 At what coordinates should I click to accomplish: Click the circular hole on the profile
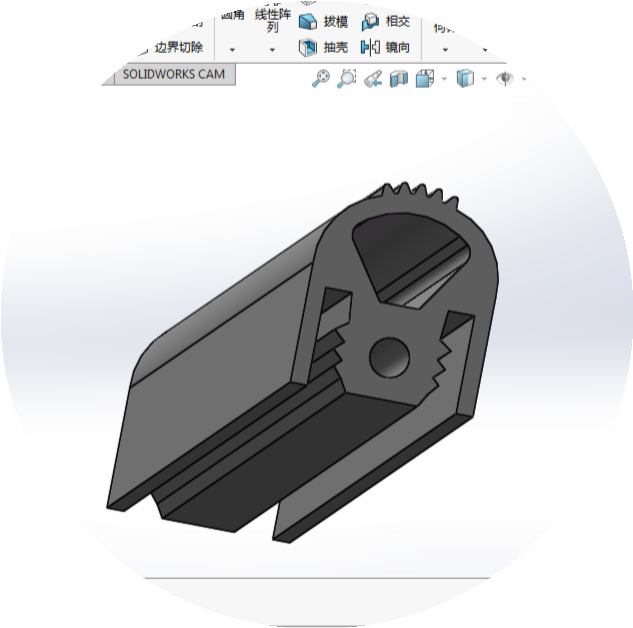389,357
